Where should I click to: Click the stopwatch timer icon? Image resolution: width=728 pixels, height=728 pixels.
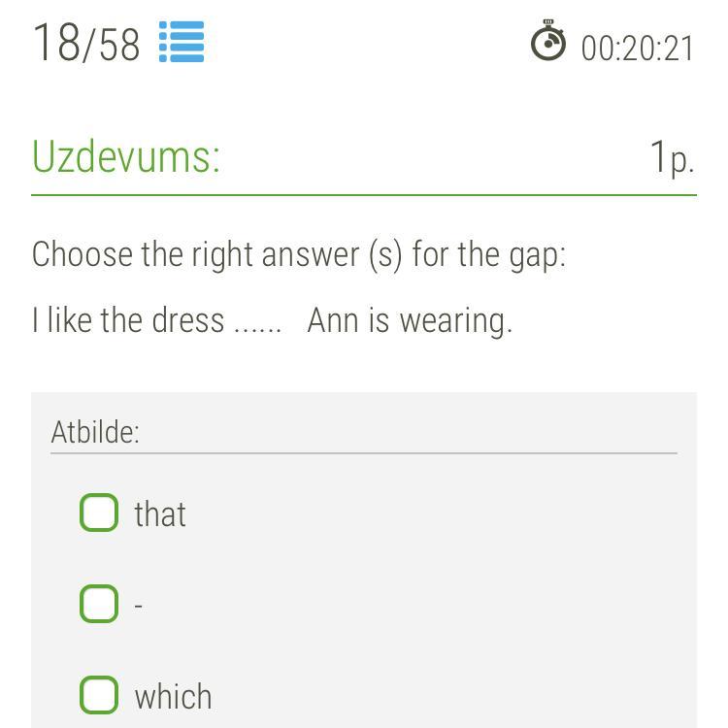point(548,43)
